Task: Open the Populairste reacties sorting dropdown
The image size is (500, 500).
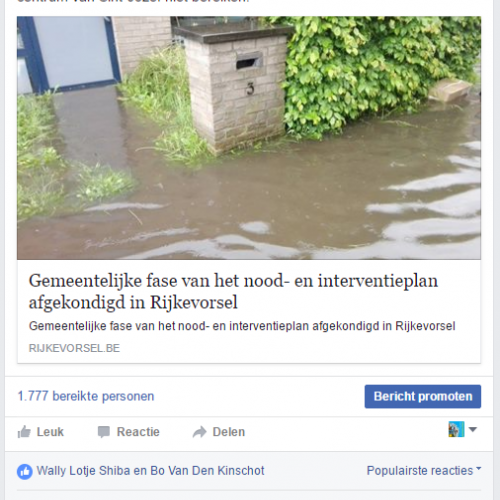Action: pos(424,471)
